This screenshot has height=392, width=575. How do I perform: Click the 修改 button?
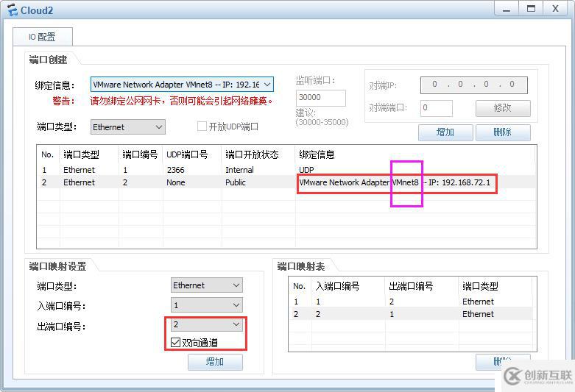tap(503, 108)
